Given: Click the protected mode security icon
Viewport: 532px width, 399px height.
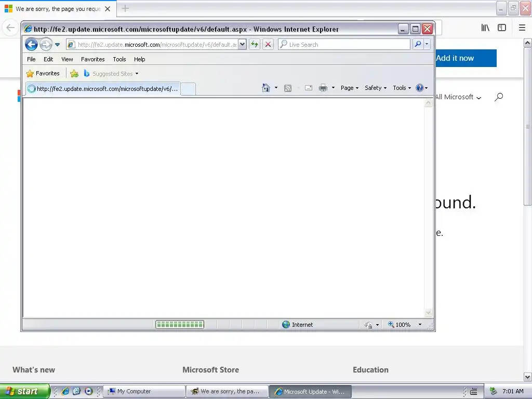Looking at the screenshot, I should point(369,325).
